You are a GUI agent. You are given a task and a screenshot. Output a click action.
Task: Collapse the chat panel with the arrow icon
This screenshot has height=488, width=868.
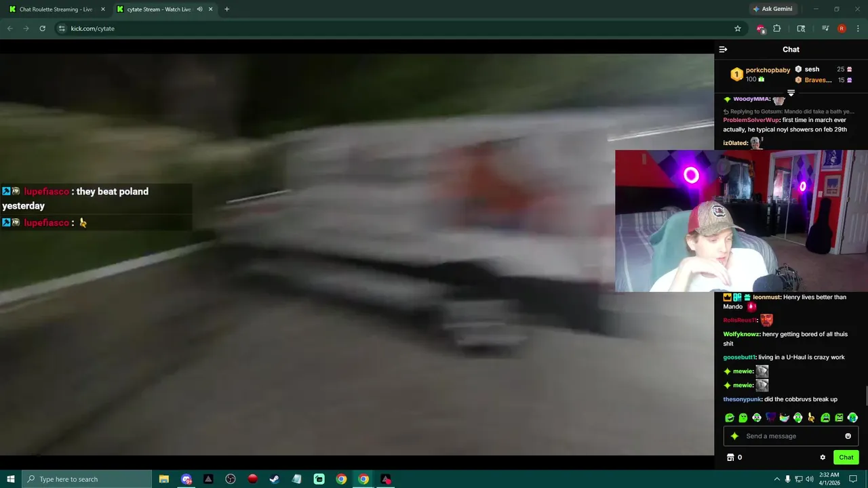click(x=723, y=49)
